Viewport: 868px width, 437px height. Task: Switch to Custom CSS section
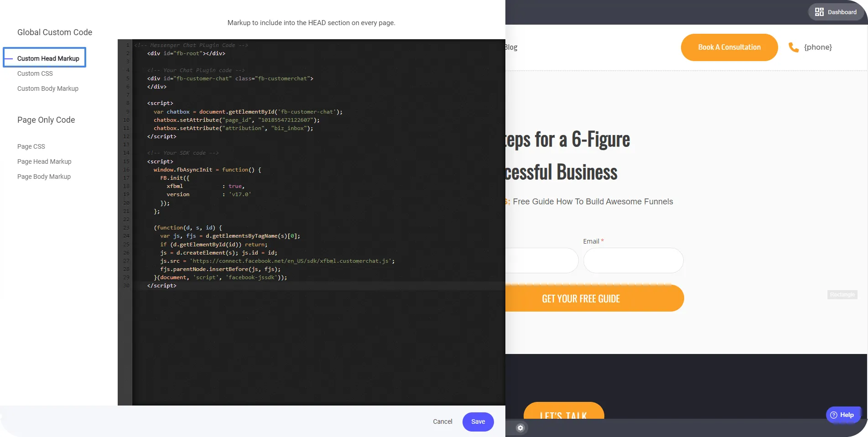pyautogui.click(x=35, y=73)
